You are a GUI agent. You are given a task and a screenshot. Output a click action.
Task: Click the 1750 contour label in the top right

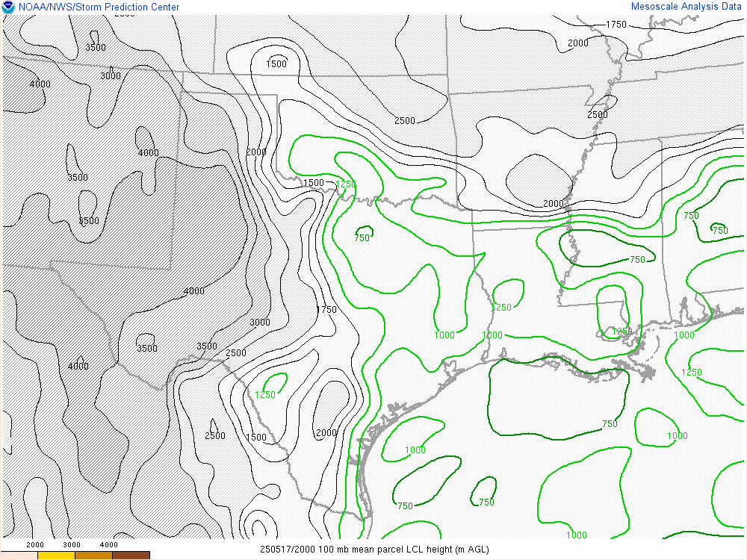click(x=616, y=25)
